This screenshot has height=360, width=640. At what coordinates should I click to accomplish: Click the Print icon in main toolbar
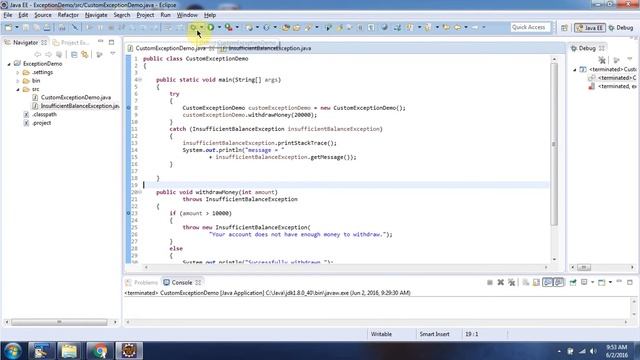point(47,27)
